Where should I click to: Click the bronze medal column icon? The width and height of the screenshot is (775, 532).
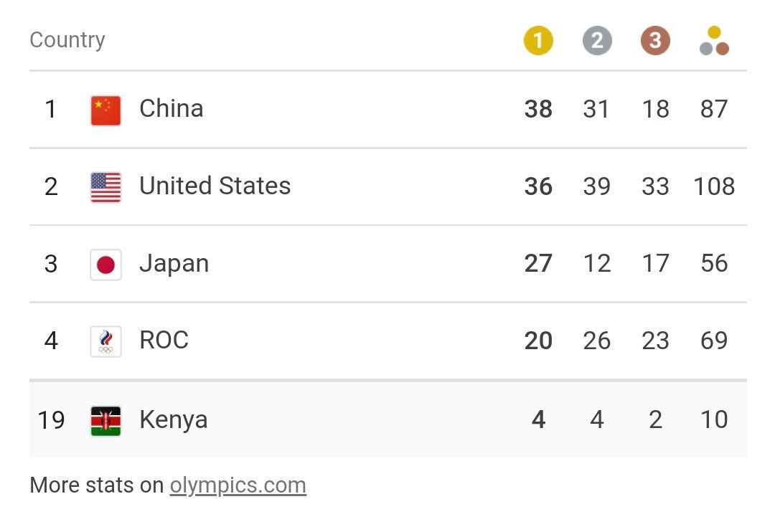(x=655, y=40)
